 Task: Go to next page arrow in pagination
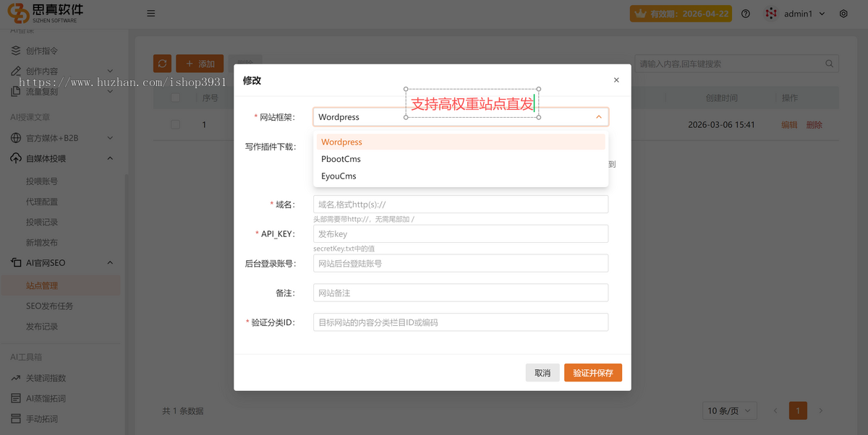[x=820, y=410]
